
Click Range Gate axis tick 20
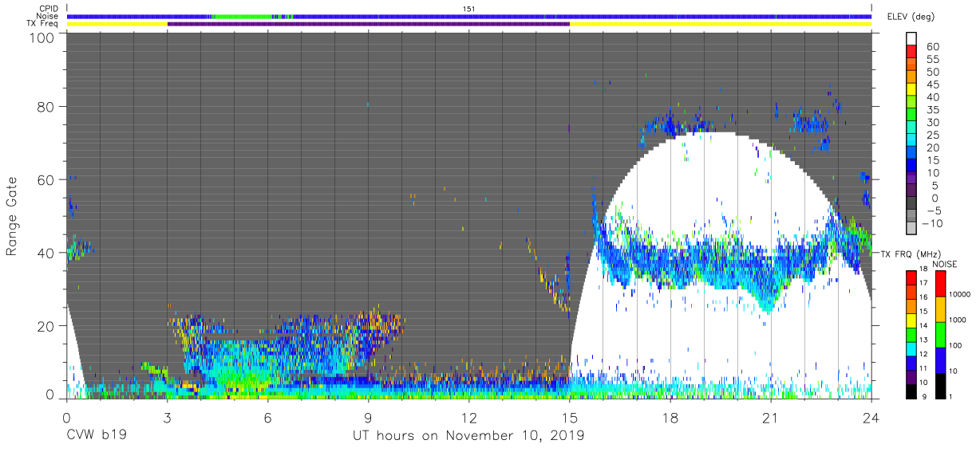[46, 325]
